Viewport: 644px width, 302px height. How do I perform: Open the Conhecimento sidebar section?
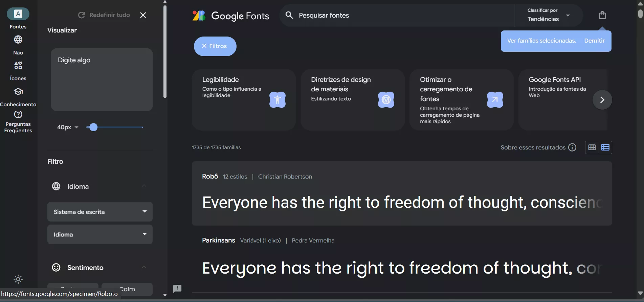tap(18, 97)
